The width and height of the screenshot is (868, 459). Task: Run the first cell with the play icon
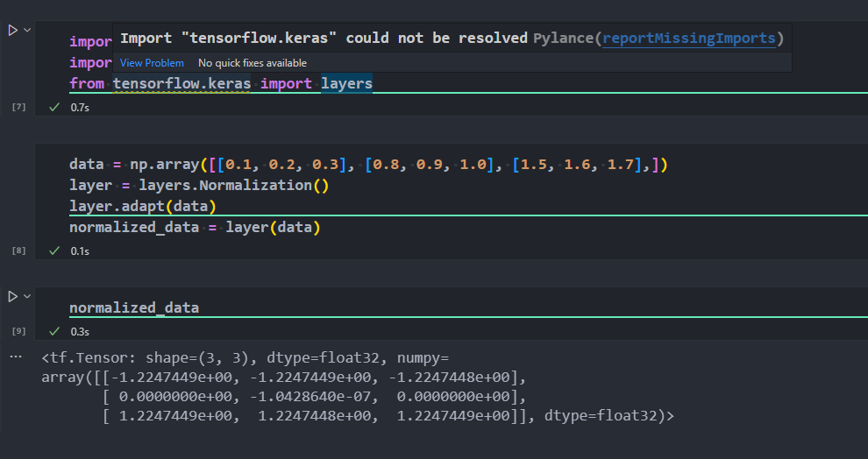[13, 31]
